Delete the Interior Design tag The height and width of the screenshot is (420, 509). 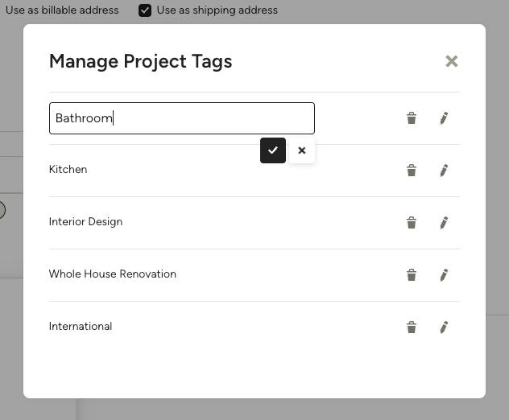click(412, 223)
